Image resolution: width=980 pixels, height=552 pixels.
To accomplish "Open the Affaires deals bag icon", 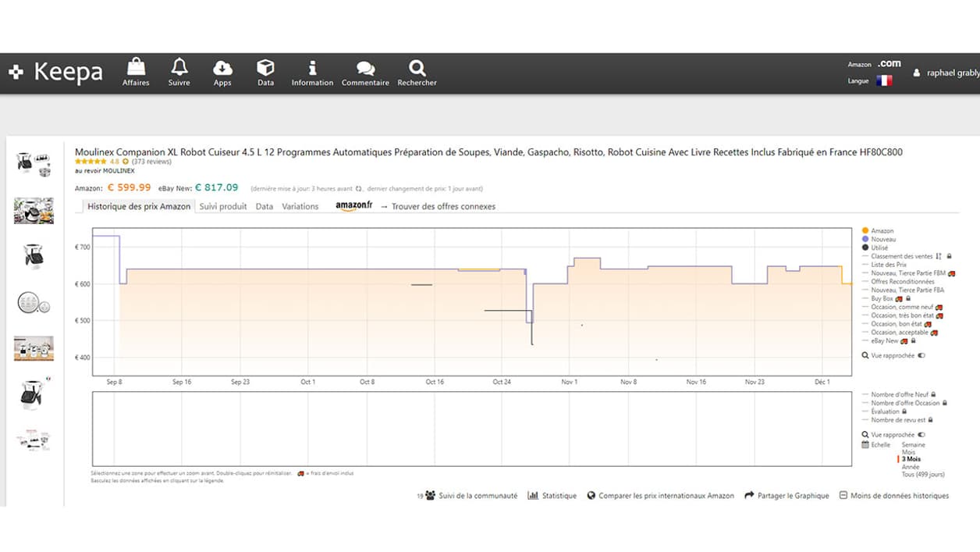I will coord(136,68).
